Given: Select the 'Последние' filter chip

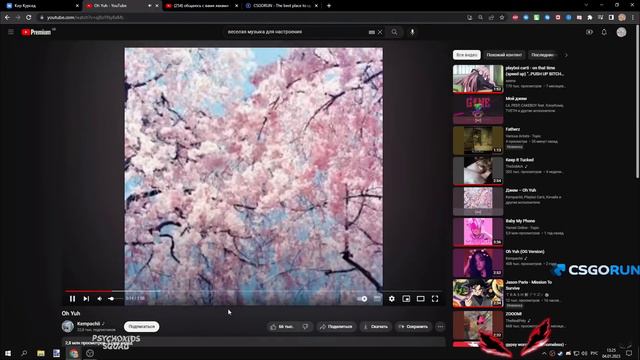Looking at the screenshot, I should pos(543,55).
